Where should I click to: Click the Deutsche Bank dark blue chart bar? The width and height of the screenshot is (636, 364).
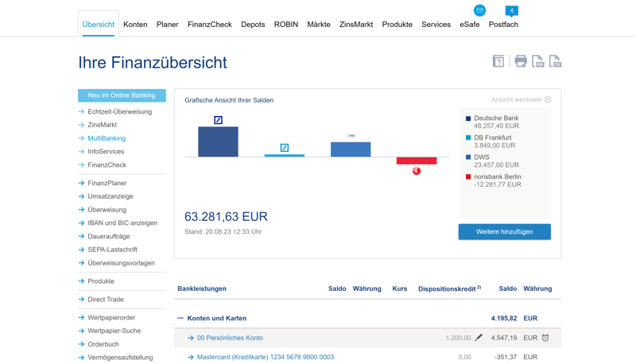[x=218, y=141]
